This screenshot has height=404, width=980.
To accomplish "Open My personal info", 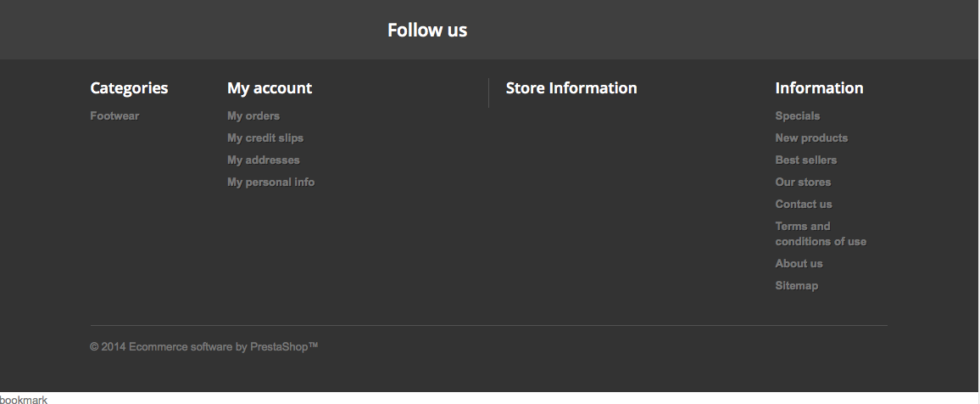I will click(x=270, y=182).
